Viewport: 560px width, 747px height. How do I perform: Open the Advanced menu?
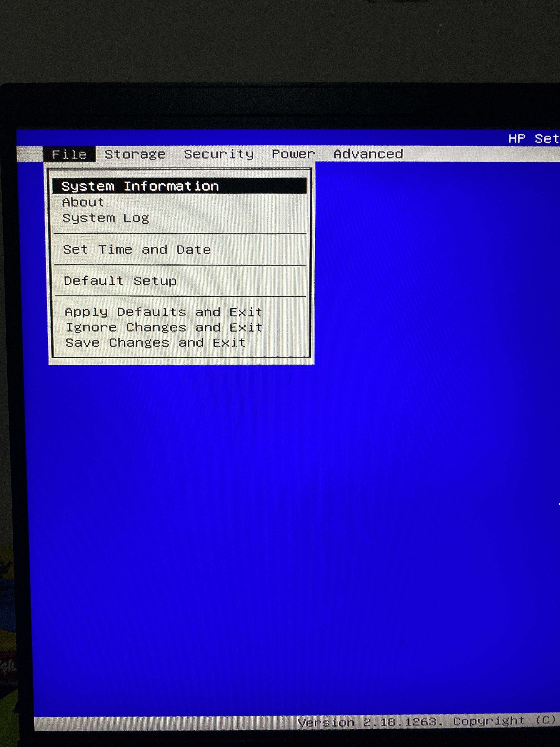coord(368,154)
